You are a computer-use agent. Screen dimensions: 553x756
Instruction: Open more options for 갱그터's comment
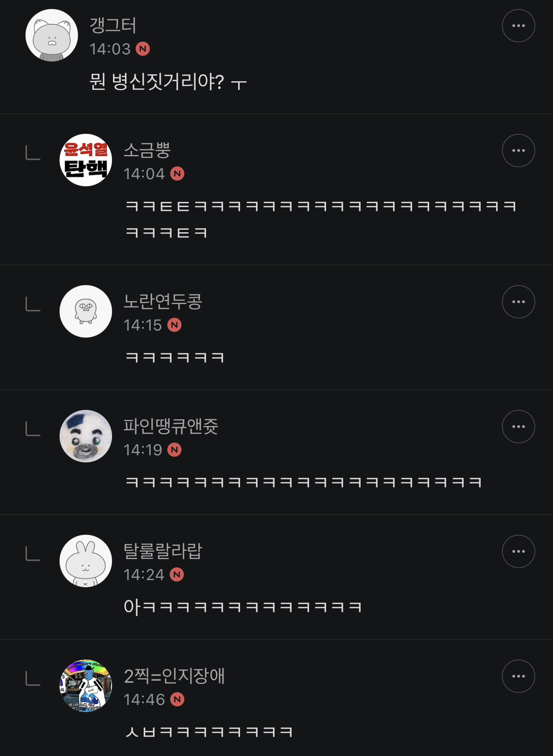pyautogui.click(x=518, y=25)
